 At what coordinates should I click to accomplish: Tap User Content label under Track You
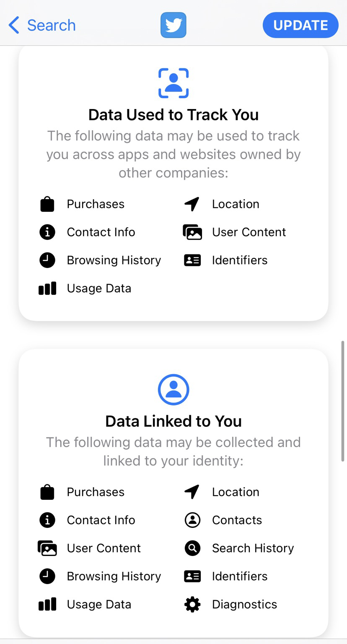249,232
